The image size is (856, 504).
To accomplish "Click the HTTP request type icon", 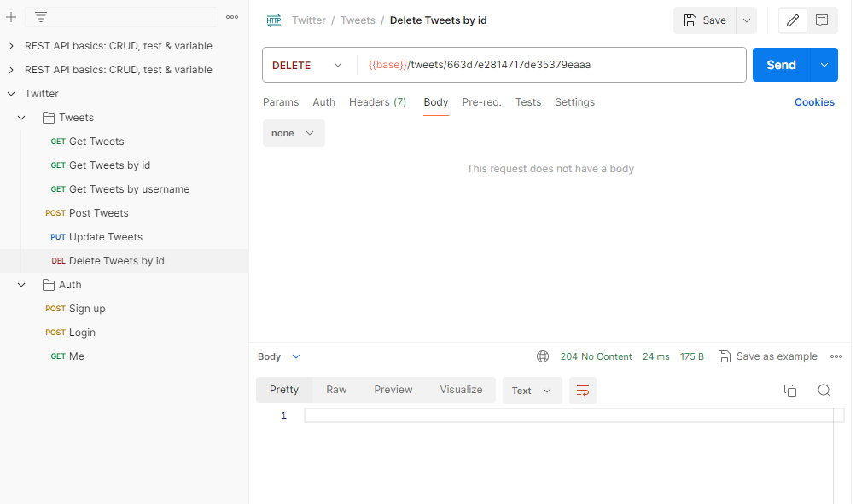I will pyautogui.click(x=273, y=20).
